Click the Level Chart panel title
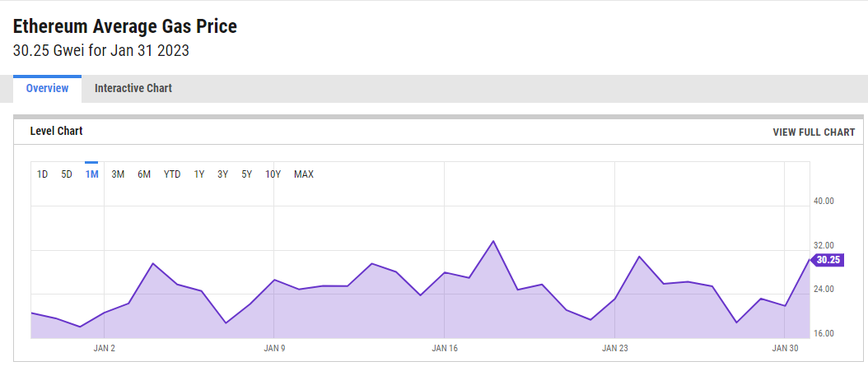 [57, 131]
